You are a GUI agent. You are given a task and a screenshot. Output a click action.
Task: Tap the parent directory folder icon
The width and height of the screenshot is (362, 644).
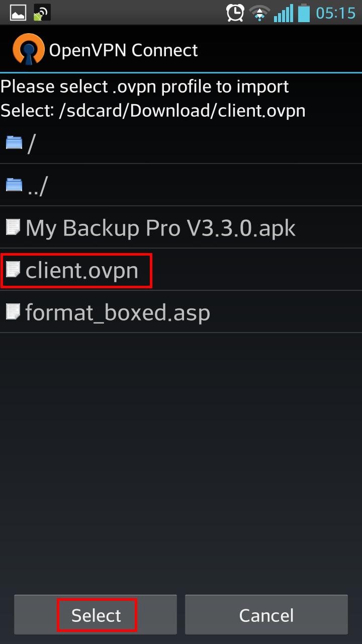coord(14,185)
